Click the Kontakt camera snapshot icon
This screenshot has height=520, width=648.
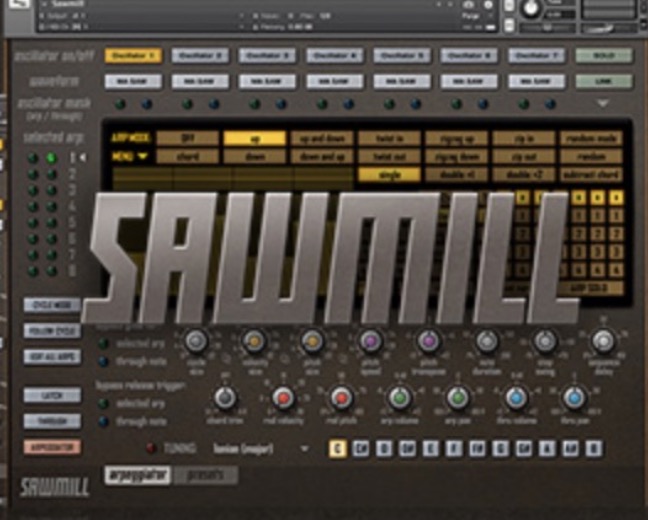[x=469, y=5]
